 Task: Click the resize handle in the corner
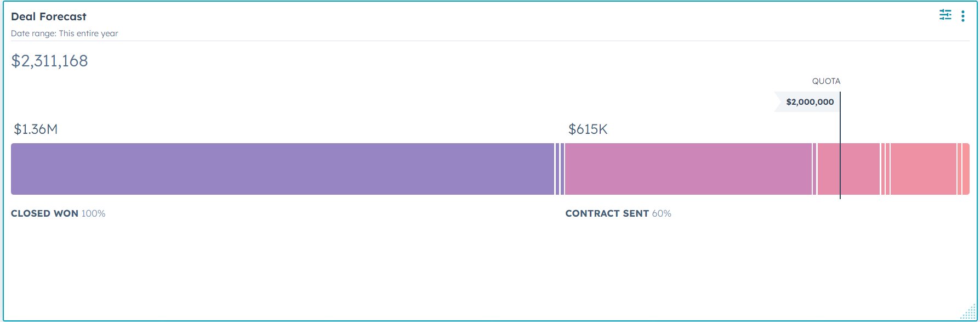point(968,312)
